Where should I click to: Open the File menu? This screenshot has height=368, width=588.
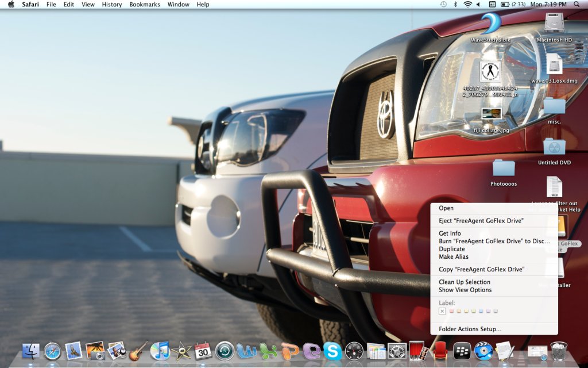coord(51,4)
